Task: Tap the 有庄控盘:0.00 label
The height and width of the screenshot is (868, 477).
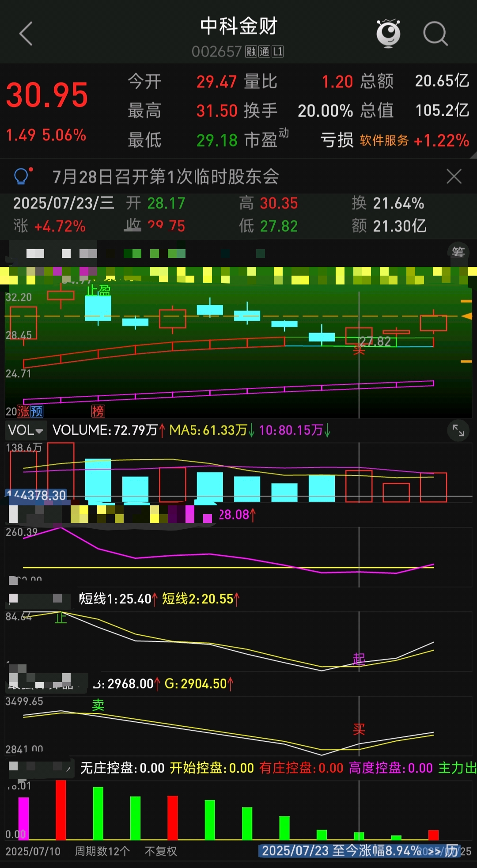Action: [x=301, y=768]
